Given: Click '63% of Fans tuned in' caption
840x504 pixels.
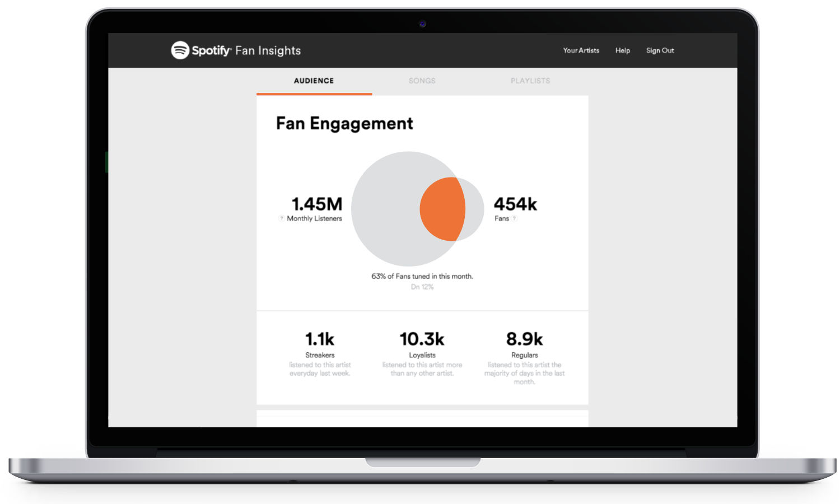Looking at the screenshot, I should click(x=422, y=276).
